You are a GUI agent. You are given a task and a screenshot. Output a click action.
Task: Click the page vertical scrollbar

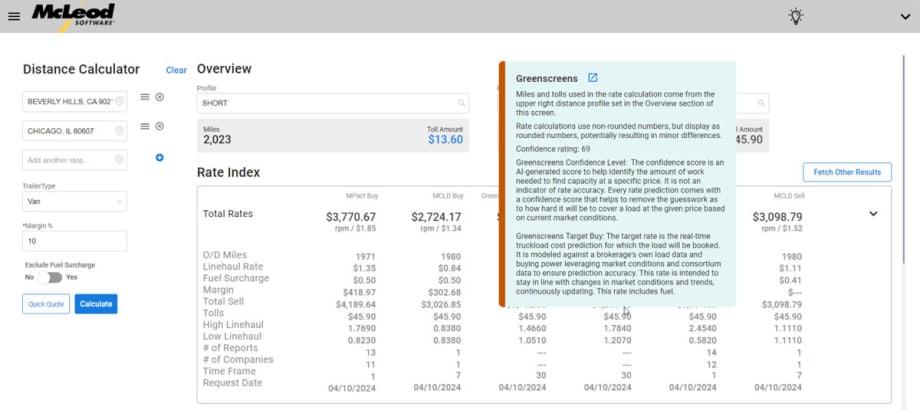click(904, 158)
